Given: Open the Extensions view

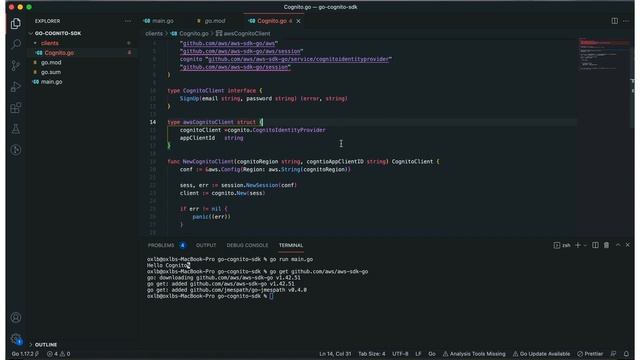Looking at the screenshot, I should (x=16, y=108).
